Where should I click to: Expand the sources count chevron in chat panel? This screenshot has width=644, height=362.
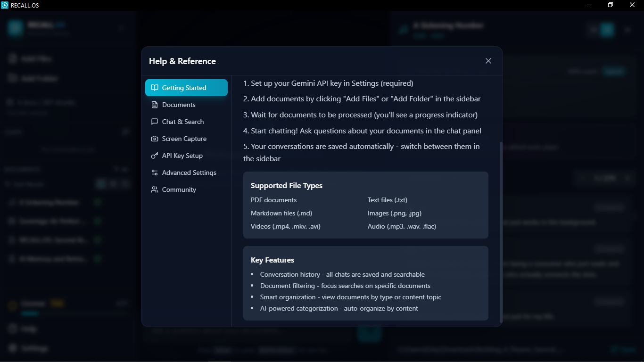click(627, 178)
